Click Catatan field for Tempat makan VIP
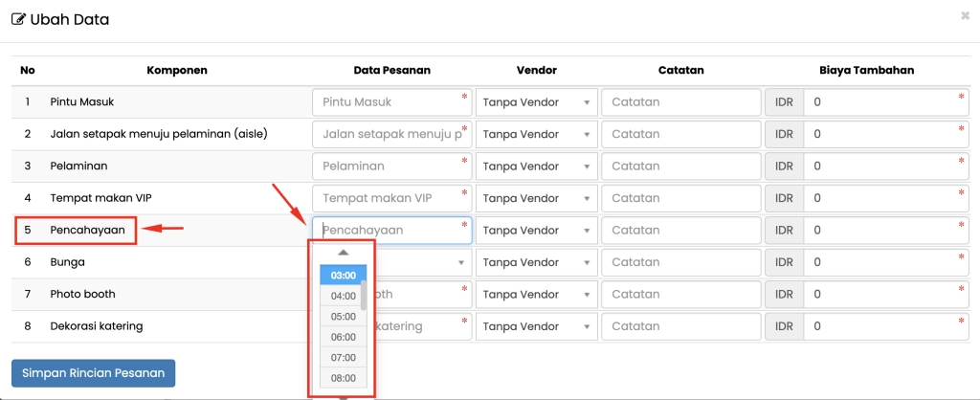 [x=679, y=198]
